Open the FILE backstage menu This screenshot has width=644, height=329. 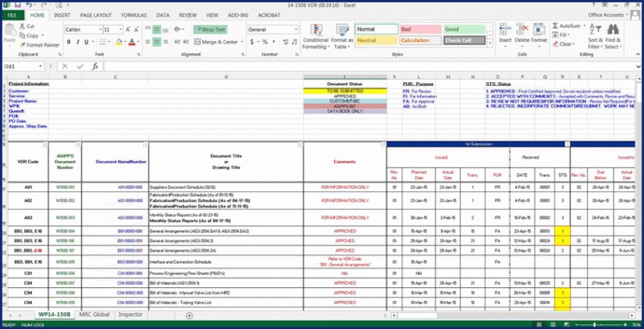tap(12, 14)
